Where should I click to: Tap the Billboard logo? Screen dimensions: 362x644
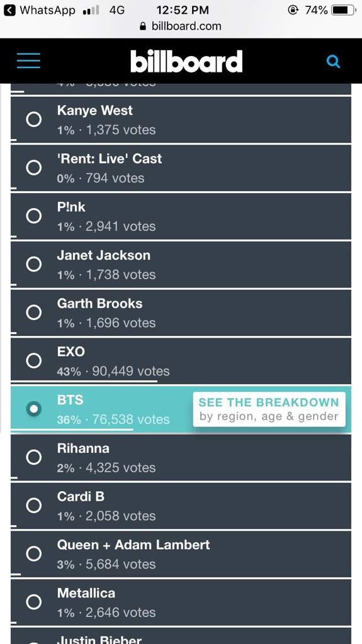point(186,62)
